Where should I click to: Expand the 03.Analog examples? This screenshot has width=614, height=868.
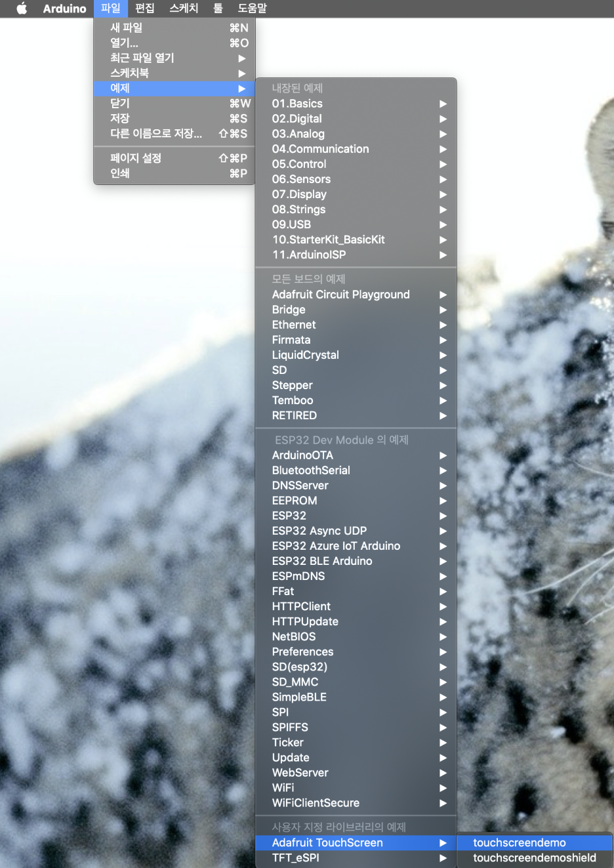(x=356, y=134)
